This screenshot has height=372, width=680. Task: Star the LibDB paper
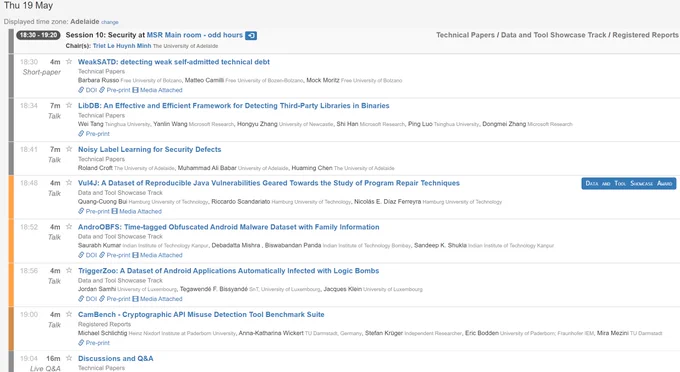[69, 105]
